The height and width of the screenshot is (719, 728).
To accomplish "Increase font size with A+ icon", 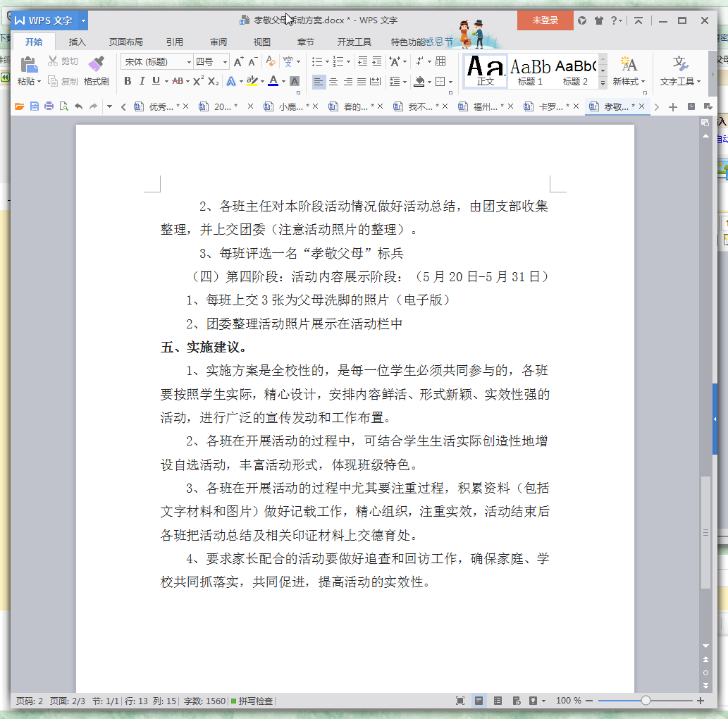I will pyautogui.click(x=238, y=62).
